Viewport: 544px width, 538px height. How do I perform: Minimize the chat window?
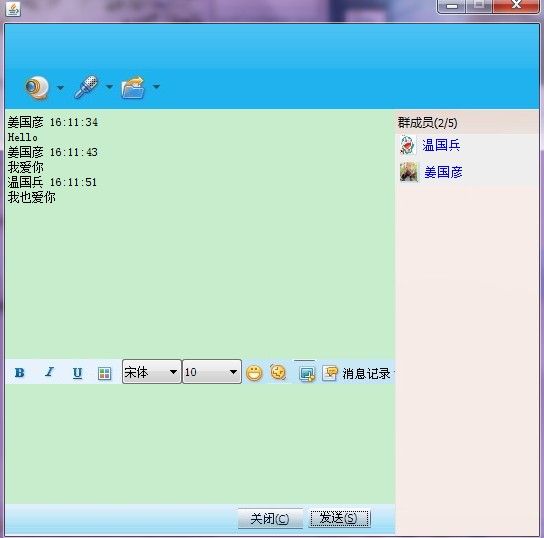click(x=451, y=6)
